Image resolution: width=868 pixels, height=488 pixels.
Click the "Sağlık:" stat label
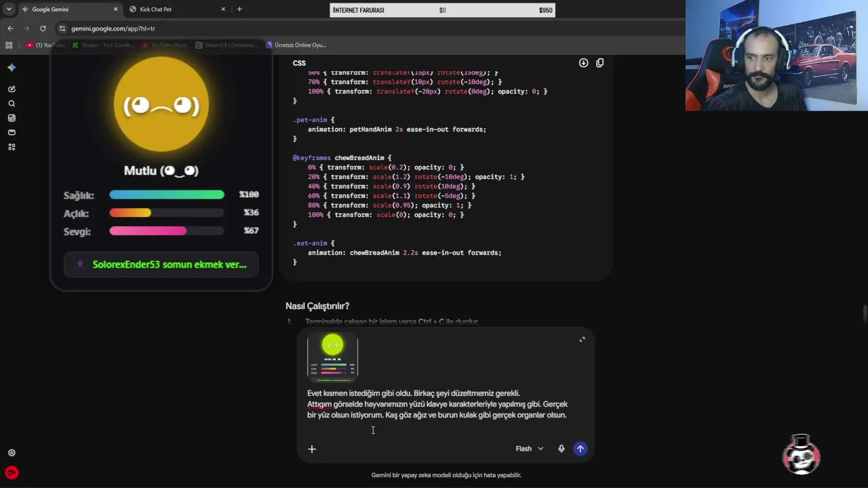pos(79,195)
